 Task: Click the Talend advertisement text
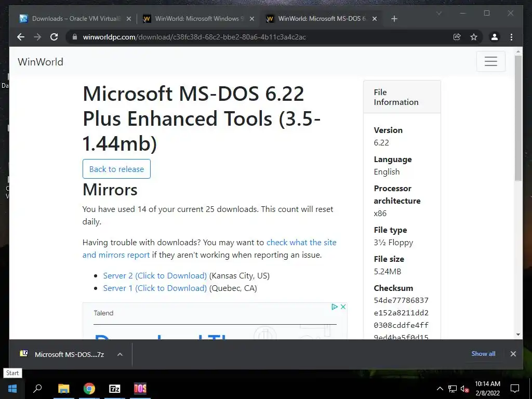coord(103,313)
